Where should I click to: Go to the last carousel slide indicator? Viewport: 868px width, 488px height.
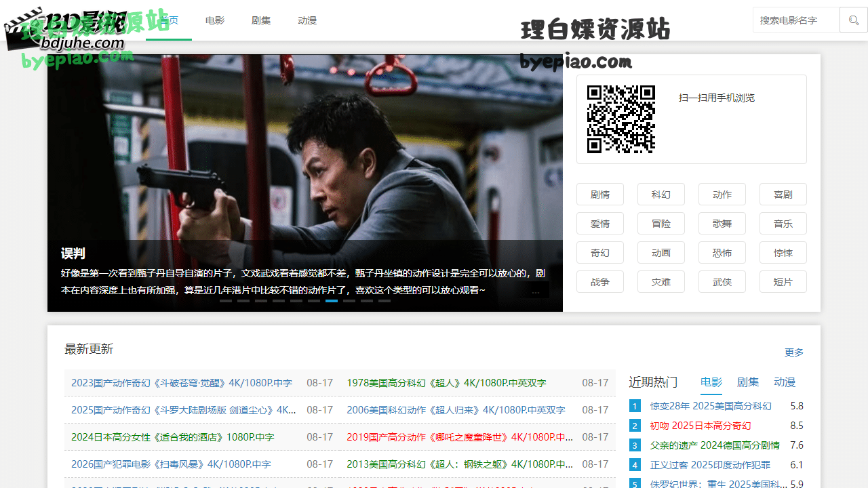pyautogui.click(x=384, y=300)
